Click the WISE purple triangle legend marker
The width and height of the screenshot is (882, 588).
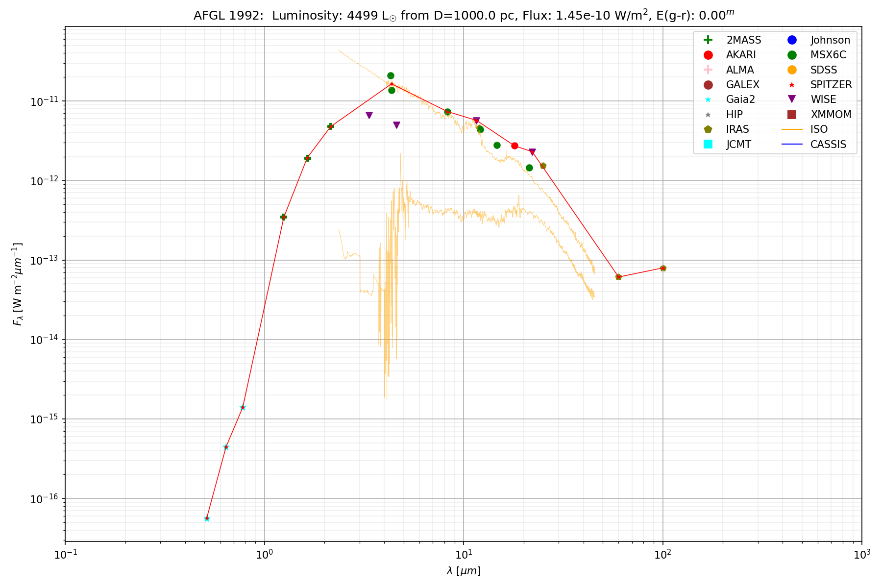792,99
